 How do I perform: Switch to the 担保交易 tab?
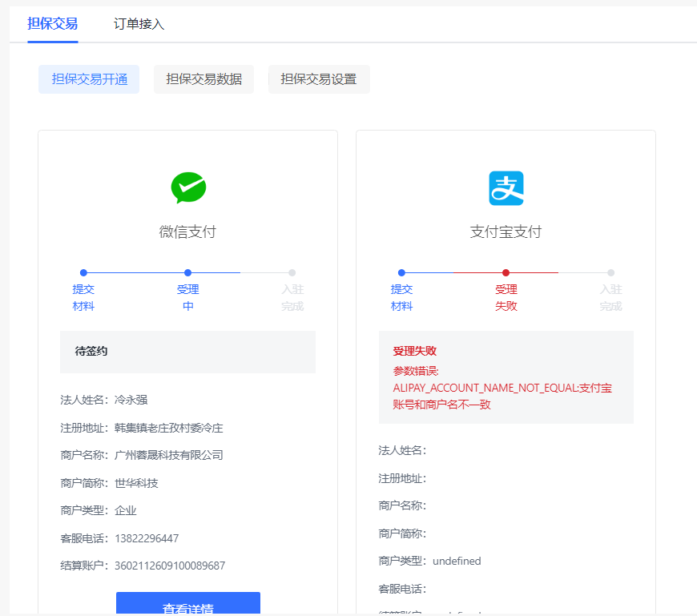(52, 23)
